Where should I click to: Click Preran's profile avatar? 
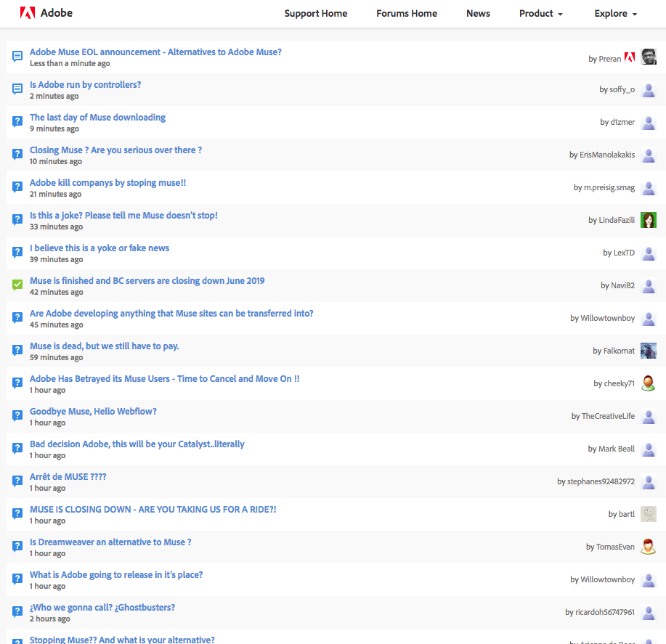point(649,57)
